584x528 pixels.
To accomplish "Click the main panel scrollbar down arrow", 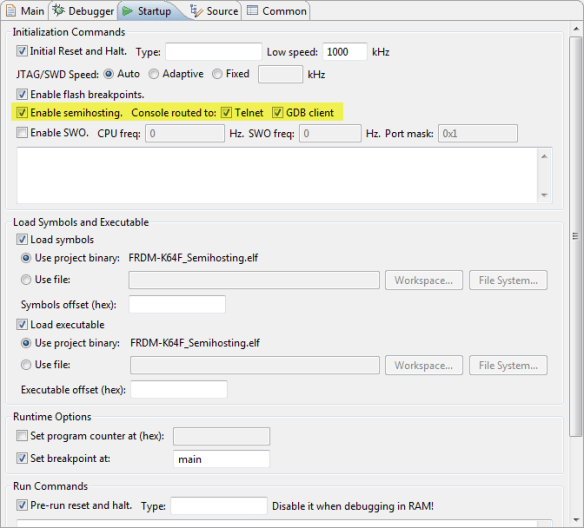I will tap(576, 519).
